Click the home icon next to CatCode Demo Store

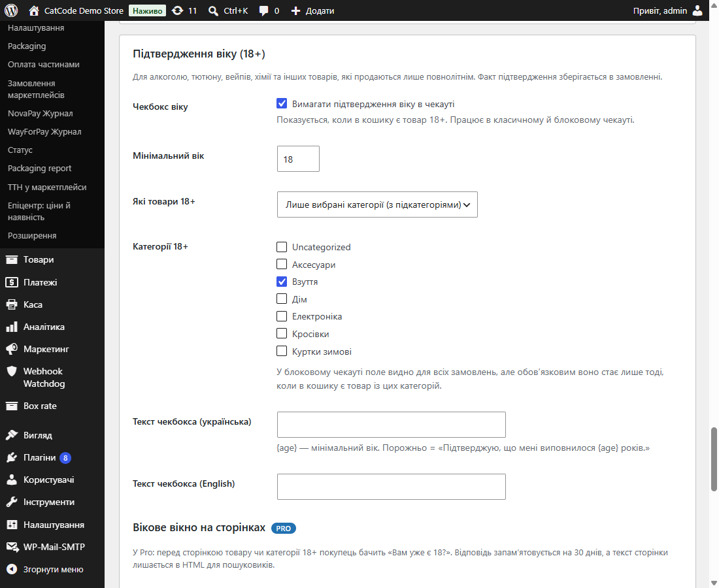(x=33, y=10)
